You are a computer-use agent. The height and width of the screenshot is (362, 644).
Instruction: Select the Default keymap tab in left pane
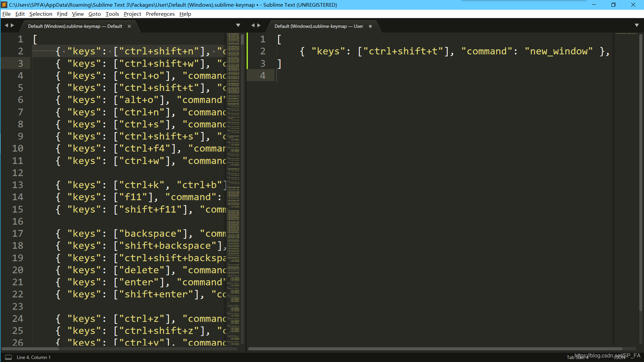pyautogui.click(x=75, y=26)
